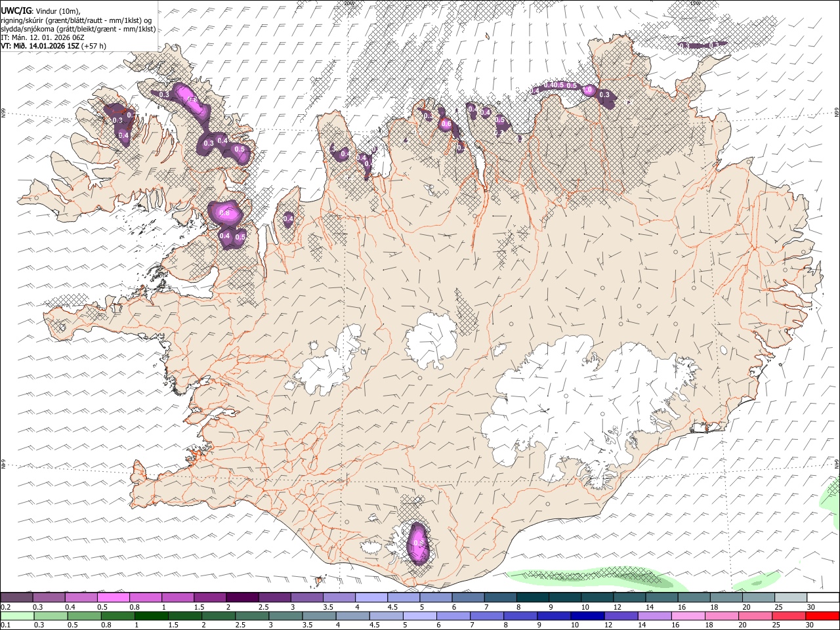Click the '0.1' label on the lower scale
The height and width of the screenshot is (630, 840).
pos(6,625)
